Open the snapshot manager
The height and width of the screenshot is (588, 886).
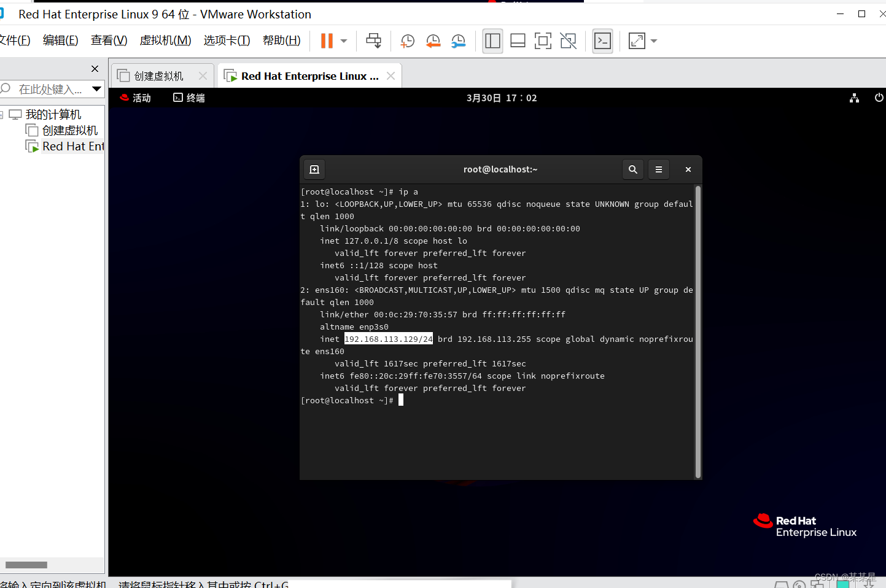pyautogui.click(x=458, y=41)
